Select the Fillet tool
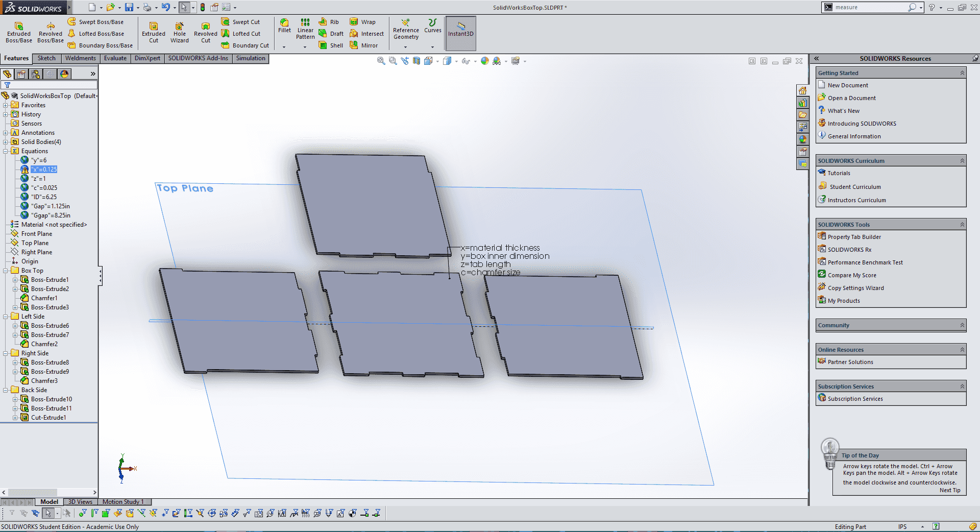The width and height of the screenshot is (980, 532). click(284, 26)
